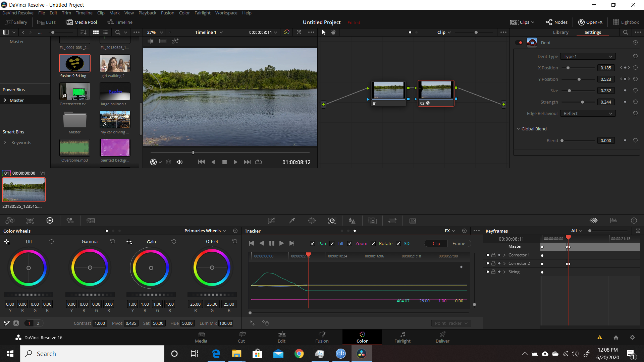Open the Workspace menu
644x362 pixels.
click(x=226, y=13)
